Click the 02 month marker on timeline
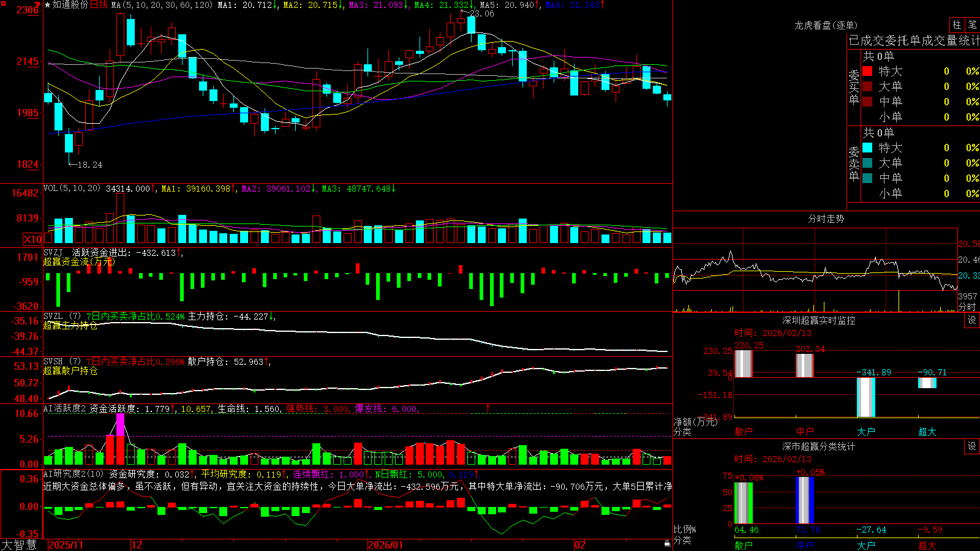The image size is (980, 551). click(580, 545)
